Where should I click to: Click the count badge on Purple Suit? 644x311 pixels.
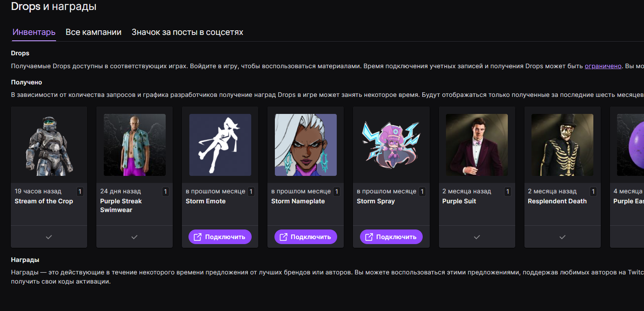click(x=508, y=192)
